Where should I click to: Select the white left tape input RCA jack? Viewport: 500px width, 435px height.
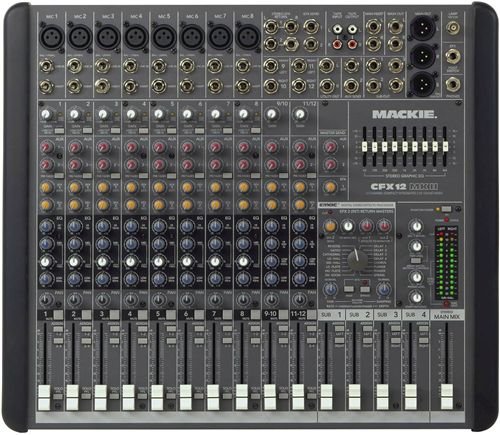338,29
